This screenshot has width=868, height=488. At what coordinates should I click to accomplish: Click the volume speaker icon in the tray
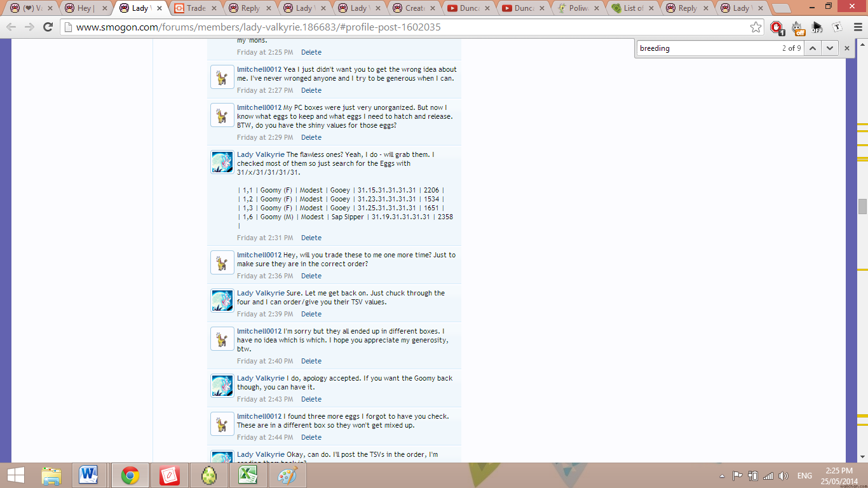pos(783,475)
